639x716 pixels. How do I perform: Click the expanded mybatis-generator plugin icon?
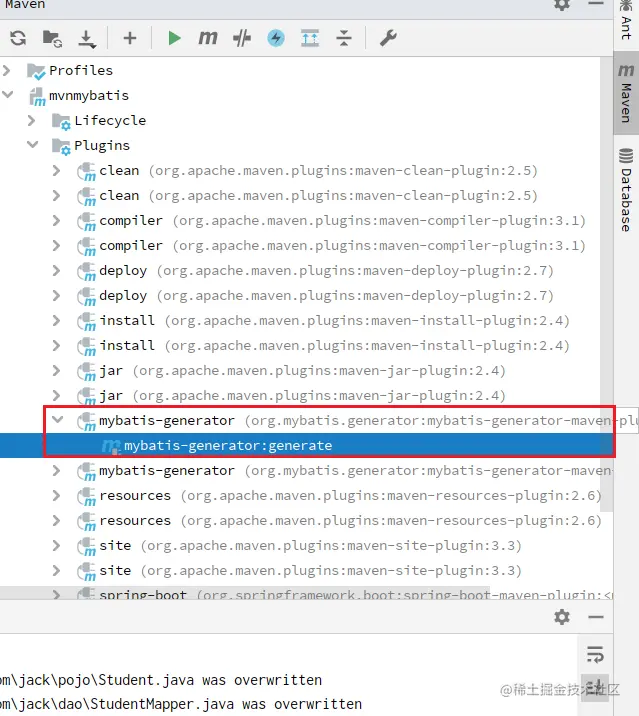(x=87, y=421)
